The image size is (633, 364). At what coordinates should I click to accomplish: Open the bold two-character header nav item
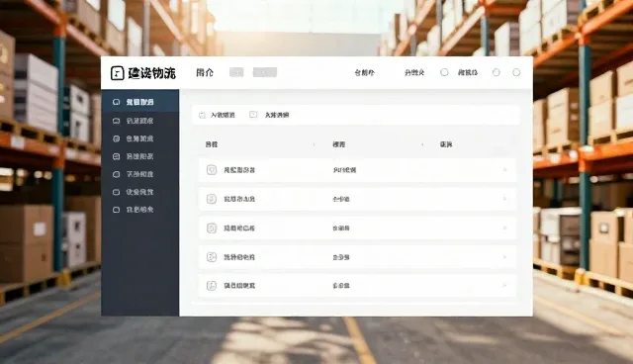pyautogui.click(x=205, y=72)
